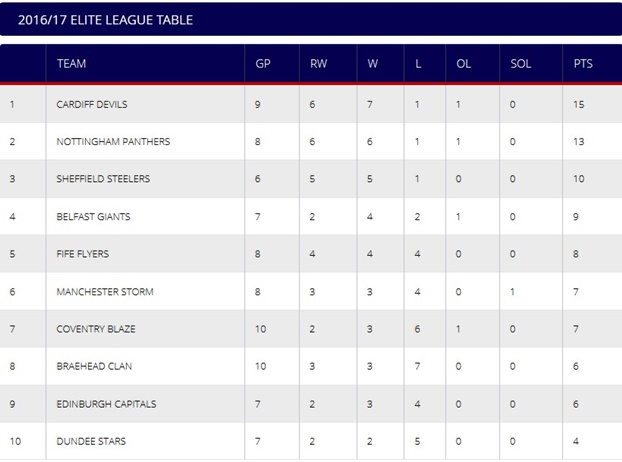Sort by the PTS column header
Screen dimensions: 622x462
click(583, 63)
